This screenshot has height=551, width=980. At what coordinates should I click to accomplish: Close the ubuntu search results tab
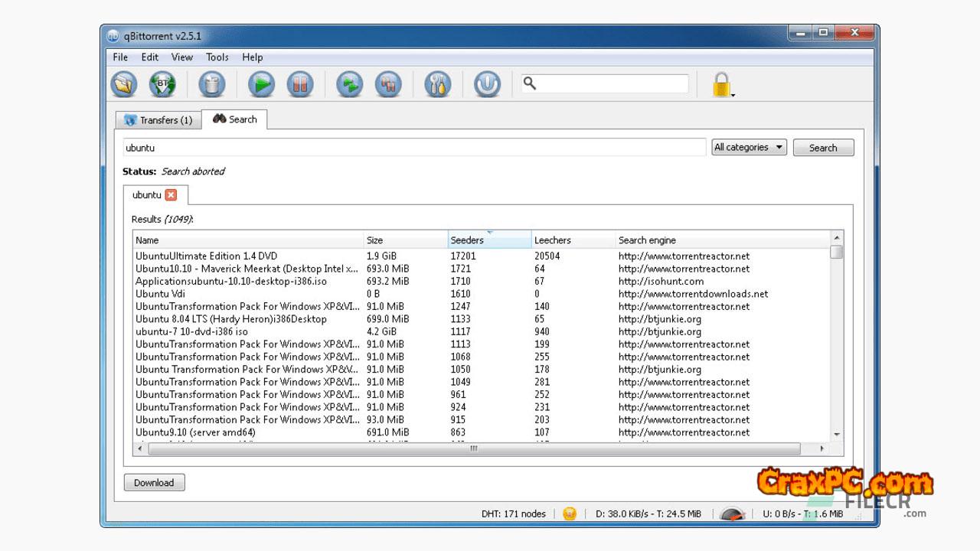point(171,195)
